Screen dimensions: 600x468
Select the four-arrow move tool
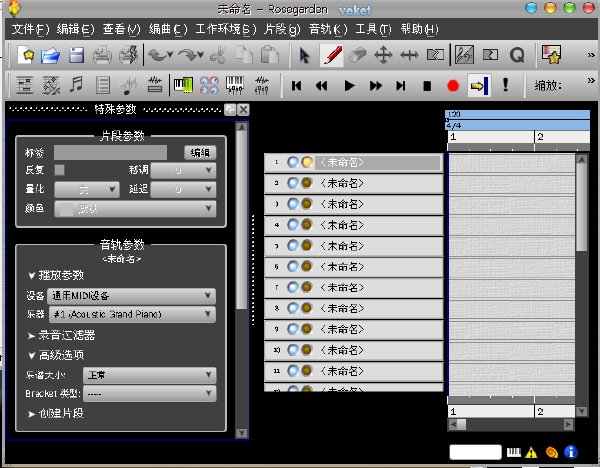pos(383,56)
